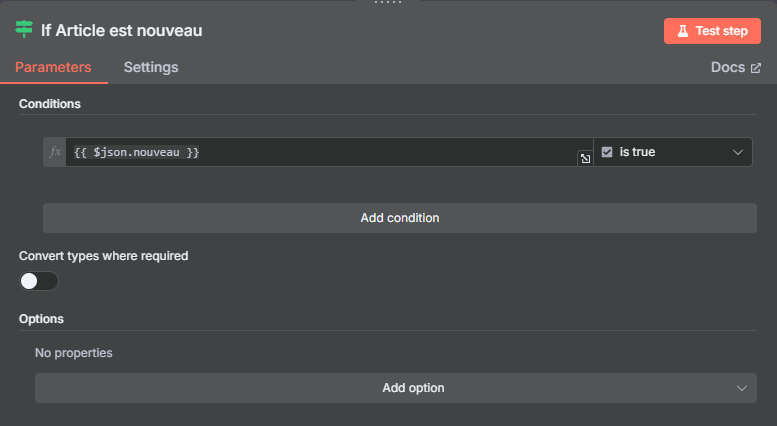Click the node title 'If Article est nouveau'

[121, 30]
